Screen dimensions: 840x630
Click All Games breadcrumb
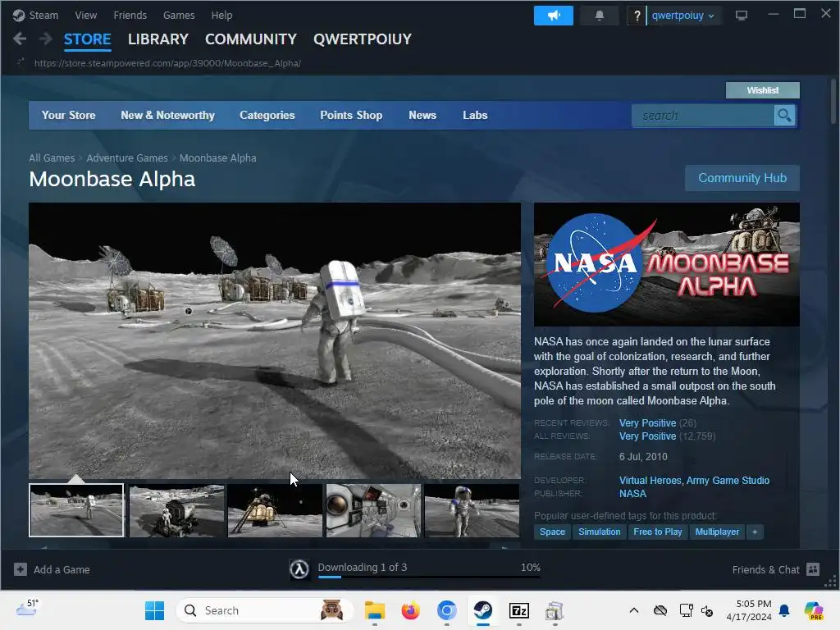click(52, 158)
